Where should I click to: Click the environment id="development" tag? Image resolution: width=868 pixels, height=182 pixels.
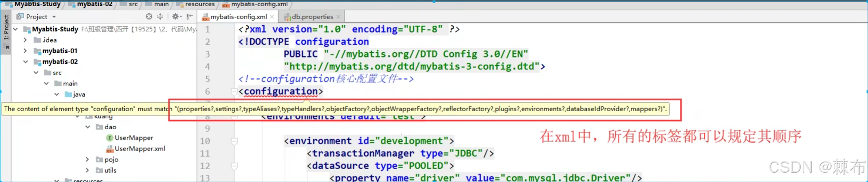point(369,141)
